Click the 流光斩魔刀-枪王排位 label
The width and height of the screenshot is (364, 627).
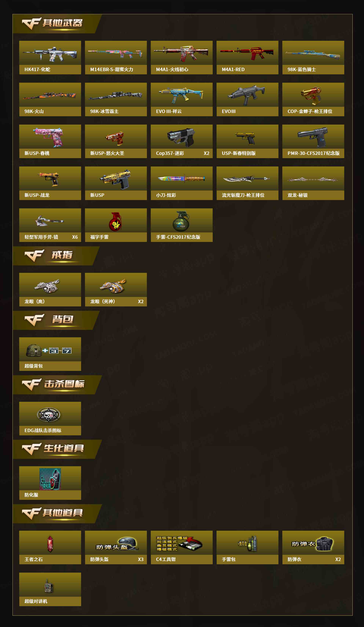click(x=243, y=195)
